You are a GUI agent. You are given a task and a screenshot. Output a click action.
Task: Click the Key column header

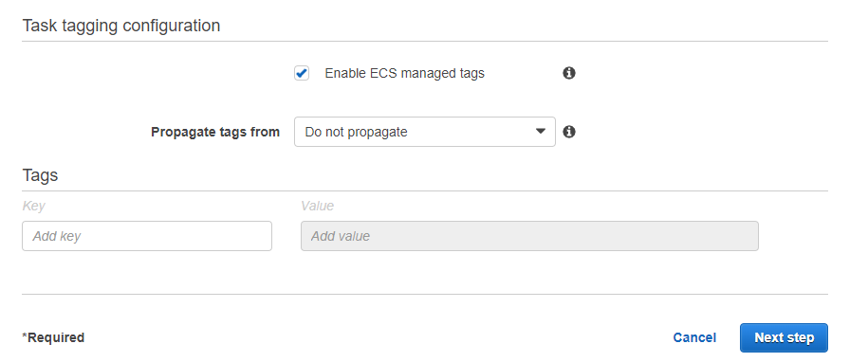tap(33, 207)
